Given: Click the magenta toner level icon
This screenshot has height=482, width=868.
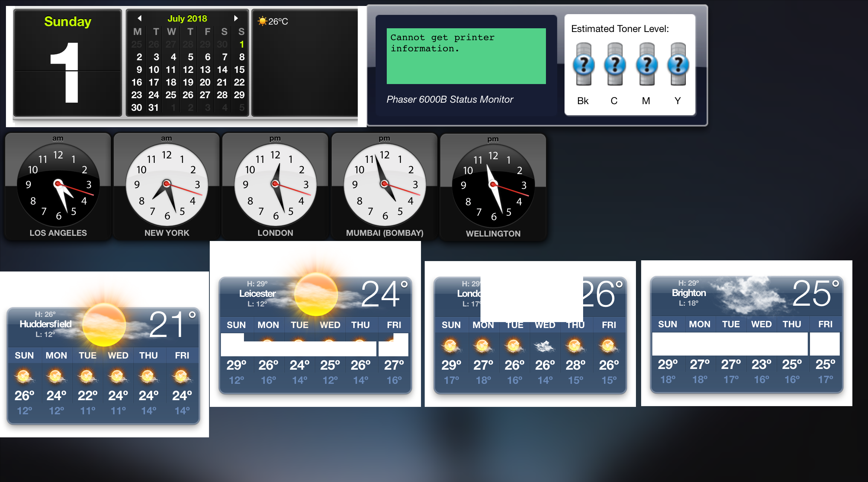Looking at the screenshot, I should tap(646, 64).
